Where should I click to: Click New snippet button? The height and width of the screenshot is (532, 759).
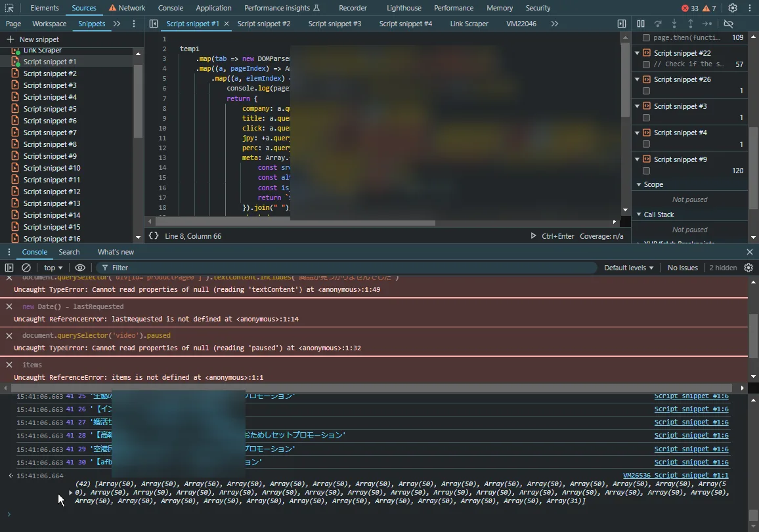point(33,39)
